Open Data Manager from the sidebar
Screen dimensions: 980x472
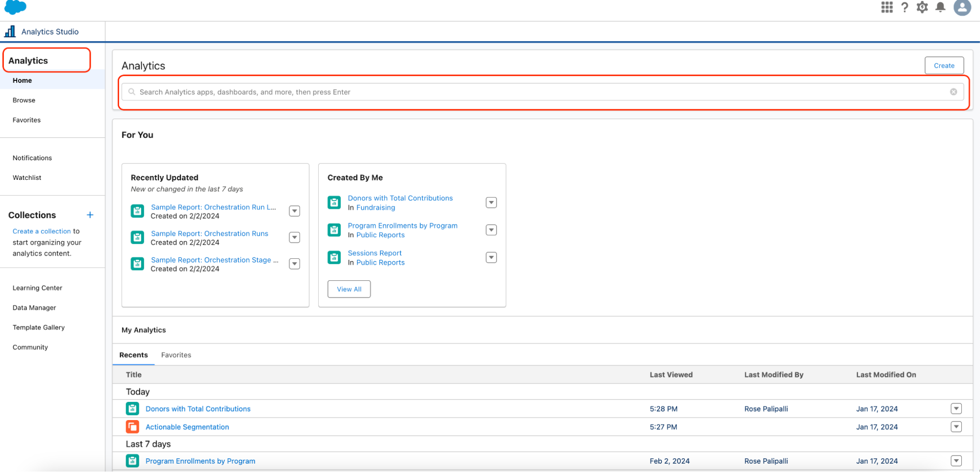(34, 308)
